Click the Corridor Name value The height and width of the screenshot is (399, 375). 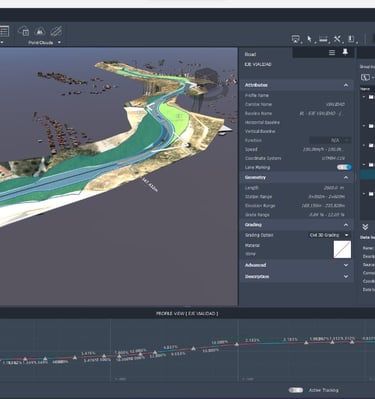coord(335,104)
